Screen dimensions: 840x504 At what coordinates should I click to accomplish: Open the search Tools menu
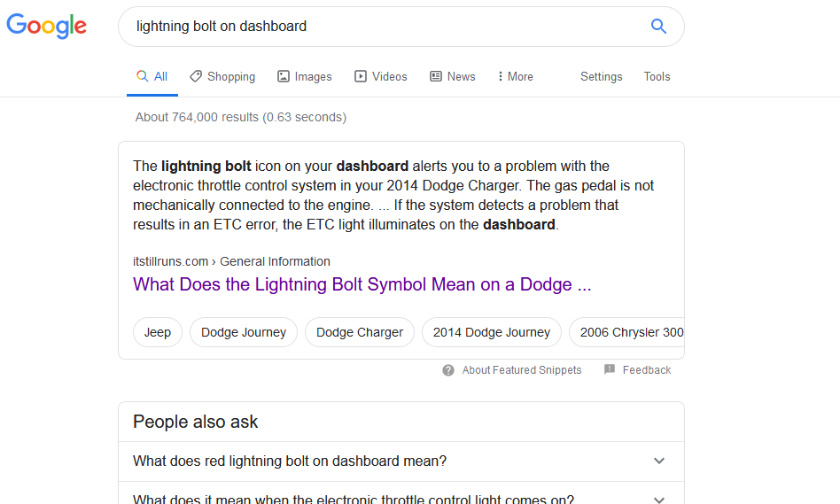point(657,77)
